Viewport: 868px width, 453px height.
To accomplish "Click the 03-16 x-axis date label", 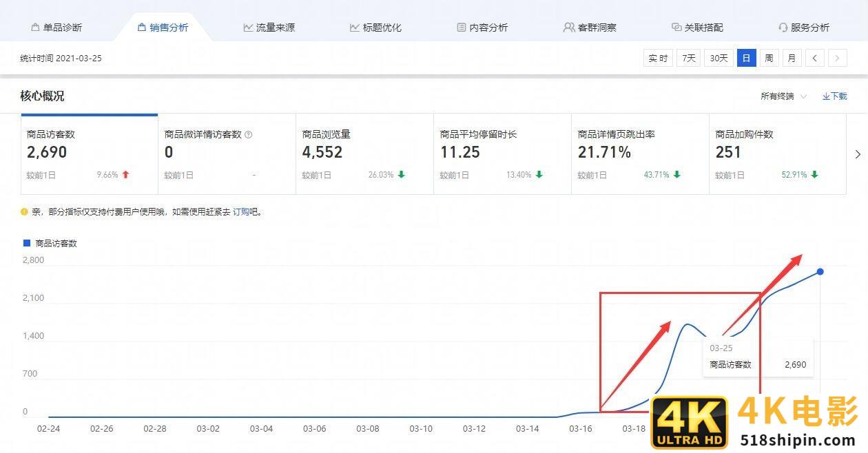I will coord(581,428).
